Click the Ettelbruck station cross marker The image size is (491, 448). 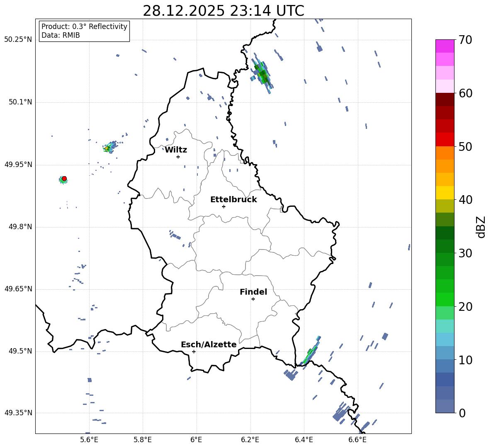tap(224, 206)
